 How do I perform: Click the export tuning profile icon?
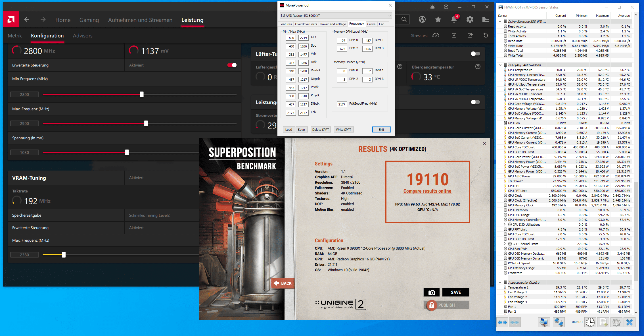click(470, 35)
